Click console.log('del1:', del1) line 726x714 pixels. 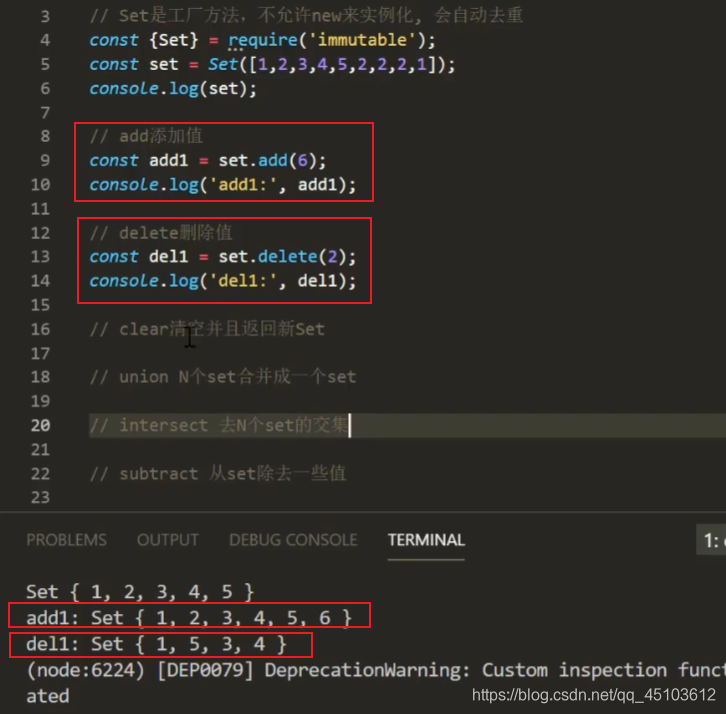pos(223,281)
